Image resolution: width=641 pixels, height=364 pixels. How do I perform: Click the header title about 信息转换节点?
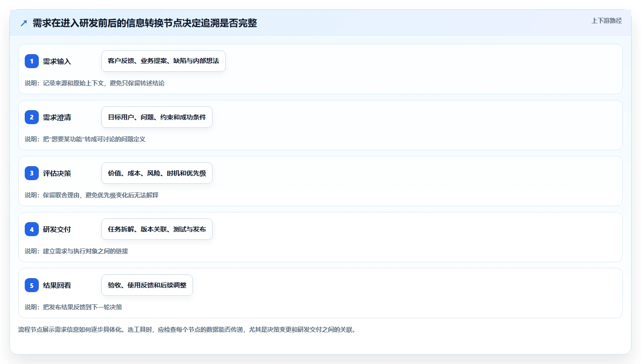[x=145, y=23]
